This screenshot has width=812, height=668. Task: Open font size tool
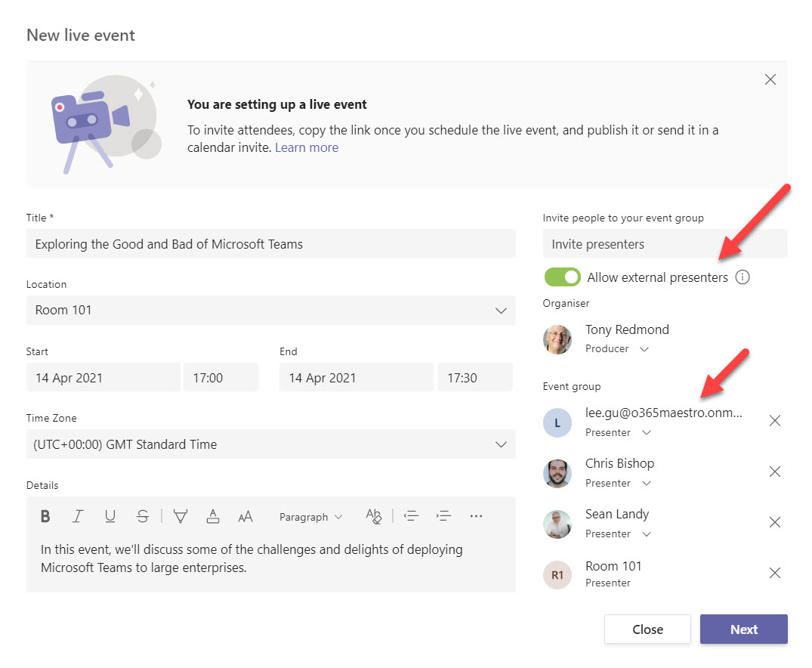(245, 516)
